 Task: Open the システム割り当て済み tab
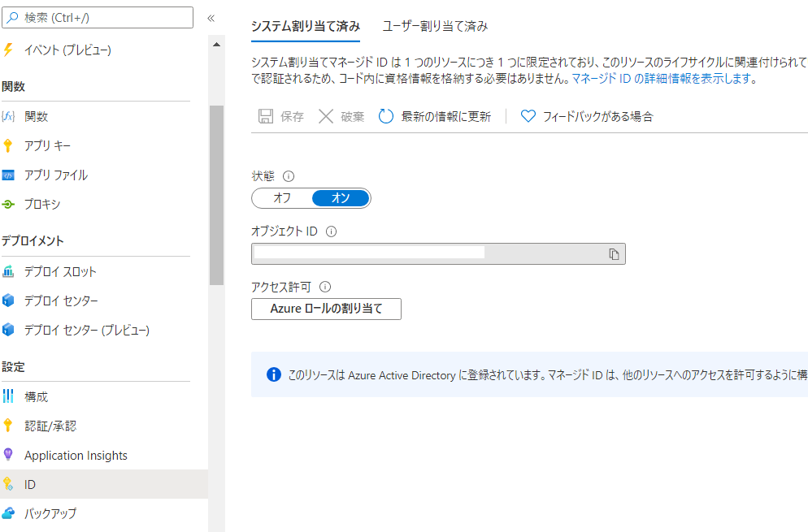(306, 26)
